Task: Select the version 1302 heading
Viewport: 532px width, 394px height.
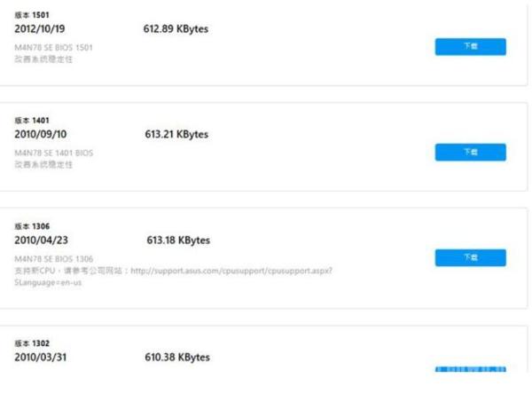Action: (x=32, y=343)
